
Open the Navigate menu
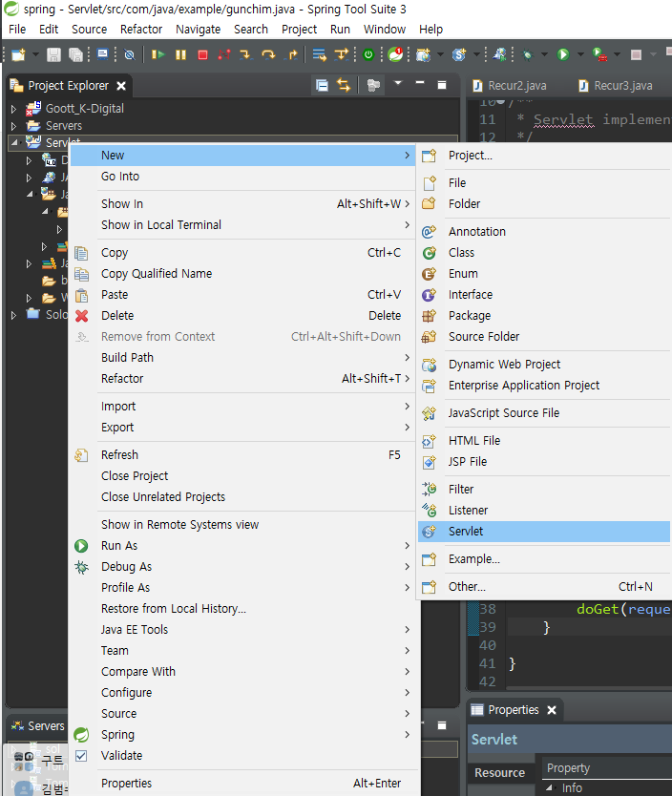coord(198,30)
